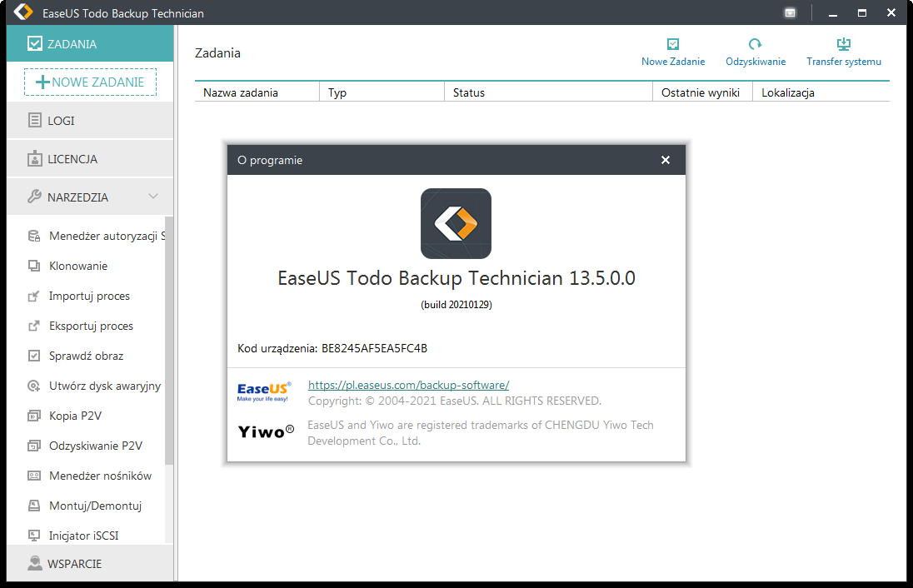Open the pl.easeus.com backup-software link
913x588 pixels.
tap(408, 385)
